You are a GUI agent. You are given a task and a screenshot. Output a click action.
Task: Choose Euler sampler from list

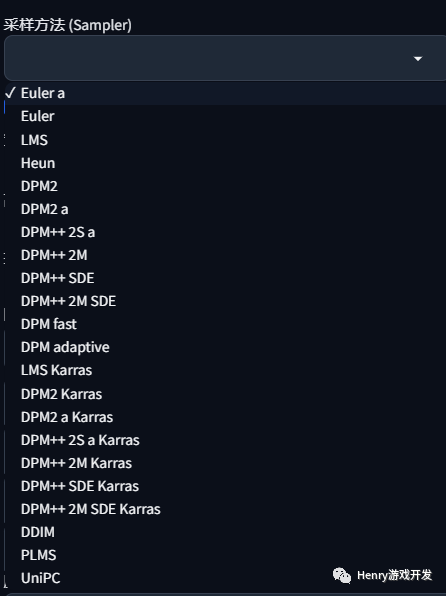225,116
